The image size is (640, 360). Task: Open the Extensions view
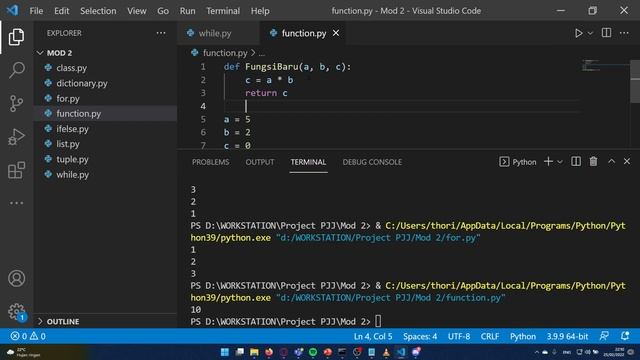(x=16, y=170)
